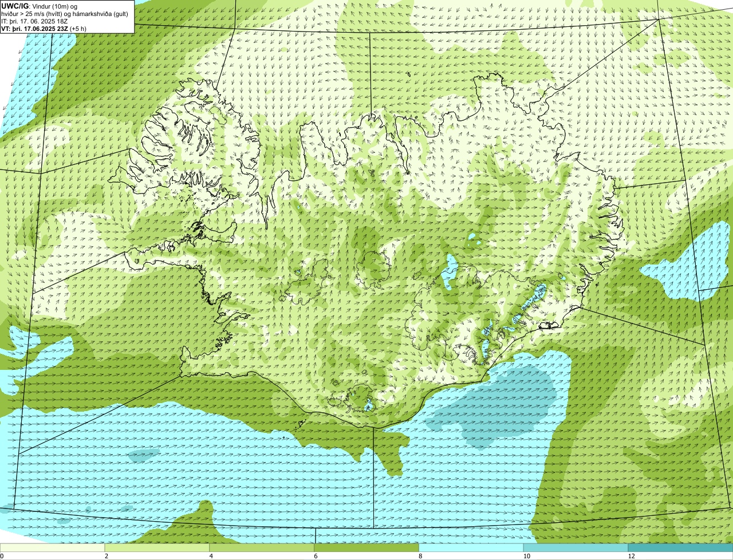Image resolution: width=733 pixels, height=560 pixels.
Task: Click the "IT: þri. 17. 06. 2025 18Z" line
Action: point(36,21)
